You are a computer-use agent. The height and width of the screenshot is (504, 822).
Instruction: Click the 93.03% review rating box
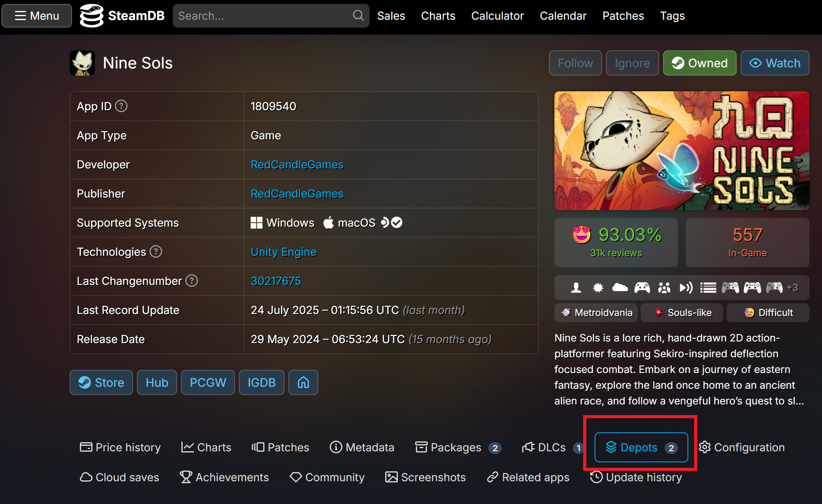click(x=616, y=242)
